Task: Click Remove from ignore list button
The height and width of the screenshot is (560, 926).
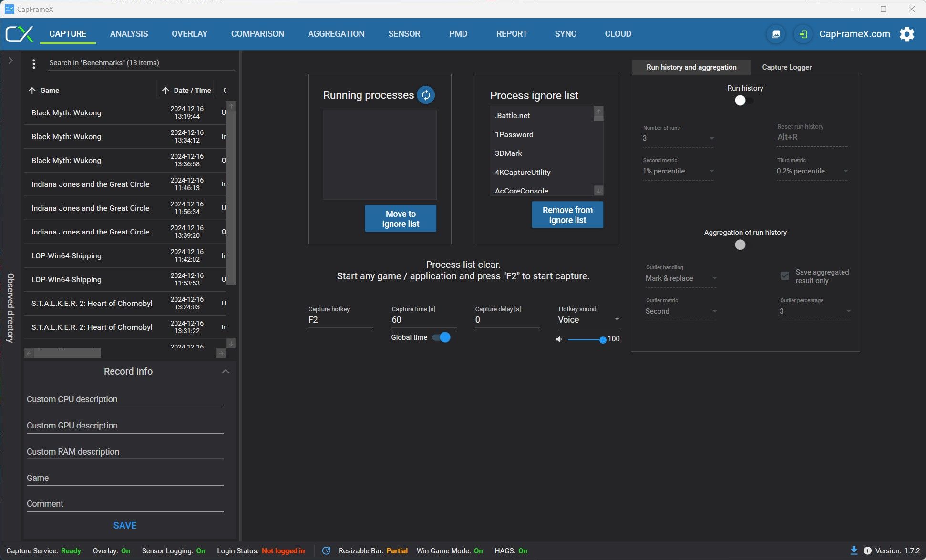Action: pos(567,215)
